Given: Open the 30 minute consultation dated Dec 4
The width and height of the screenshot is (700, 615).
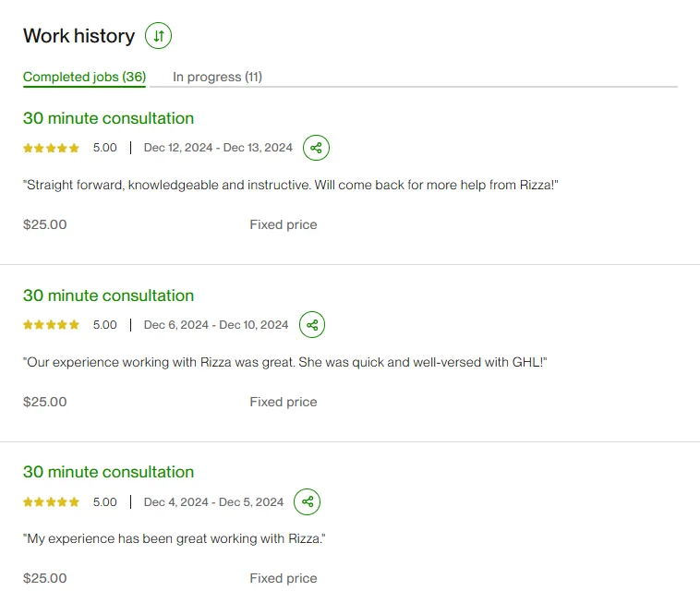Looking at the screenshot, I should pos(108,472).
